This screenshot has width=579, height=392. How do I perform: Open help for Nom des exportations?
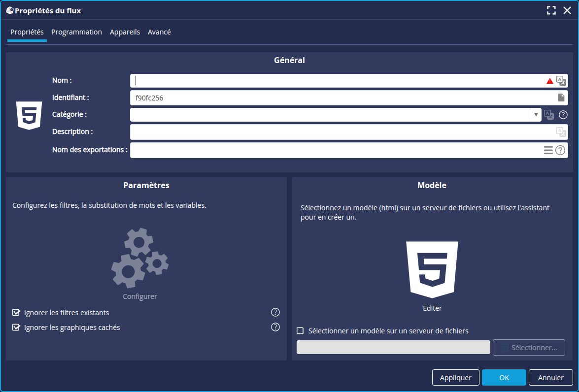tap(560, 150)
